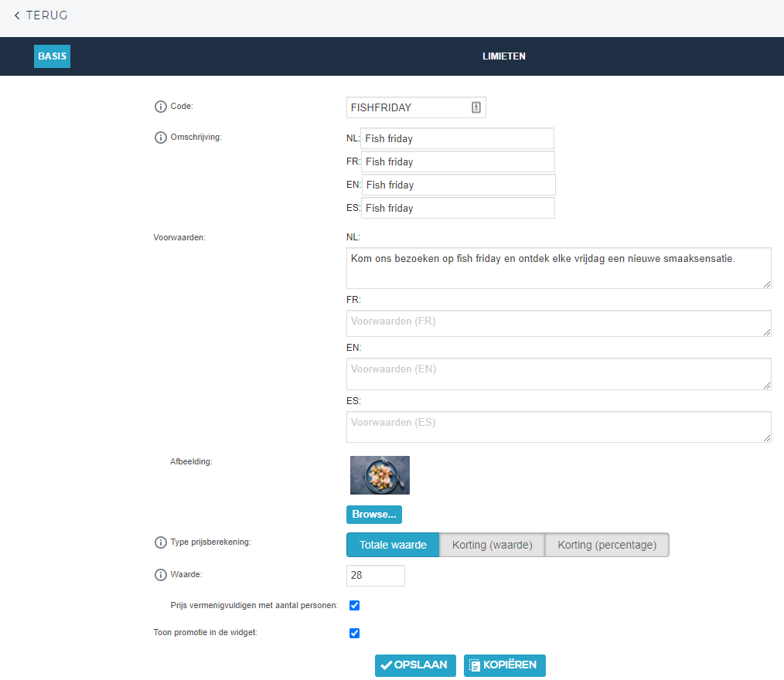
Task: Toggle Toon promotie in de widget checkbox
Action: coord(354,634)
